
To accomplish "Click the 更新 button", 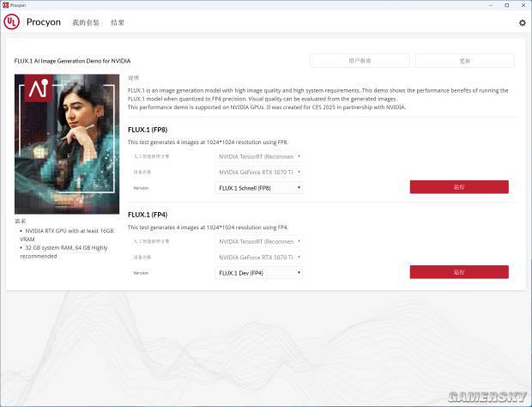I will (x=464, y=61).
